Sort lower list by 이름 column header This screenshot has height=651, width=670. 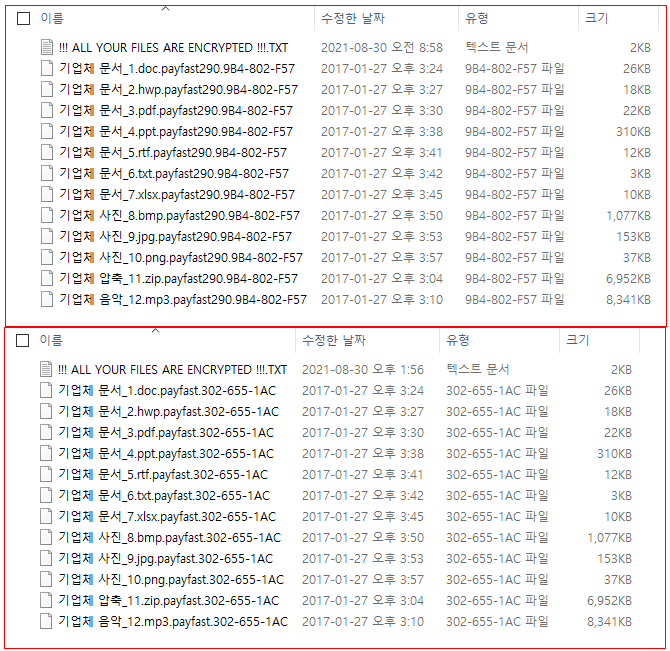(x=51, y=340)
